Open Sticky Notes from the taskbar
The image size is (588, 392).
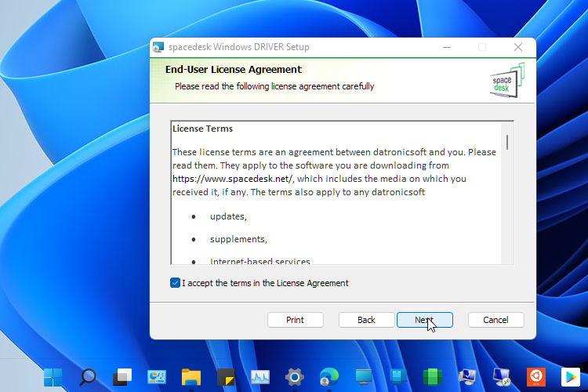coord(226,377)
